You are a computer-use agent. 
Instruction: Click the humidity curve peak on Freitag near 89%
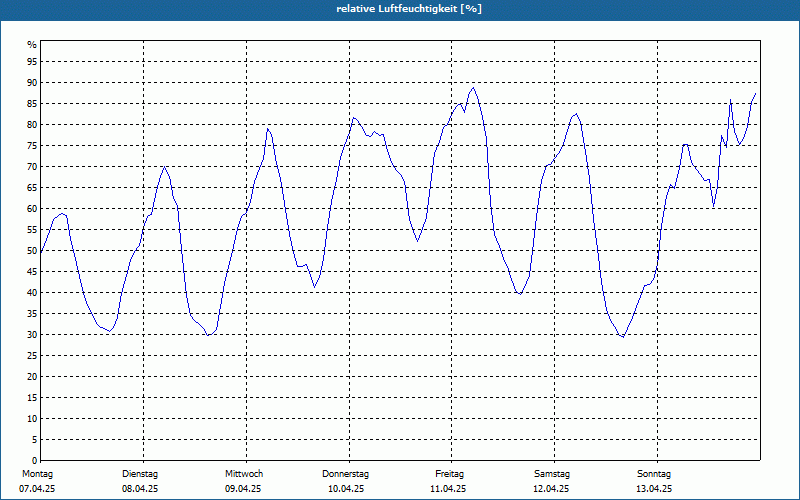point(473,88)
